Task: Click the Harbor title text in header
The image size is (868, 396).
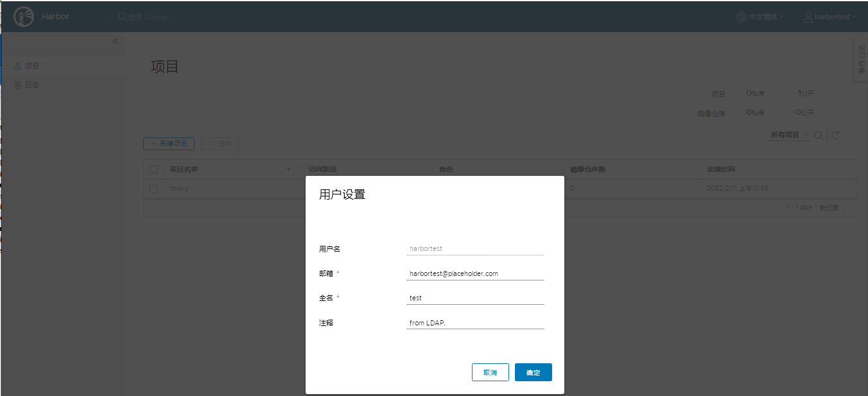Action: point(55,17)
